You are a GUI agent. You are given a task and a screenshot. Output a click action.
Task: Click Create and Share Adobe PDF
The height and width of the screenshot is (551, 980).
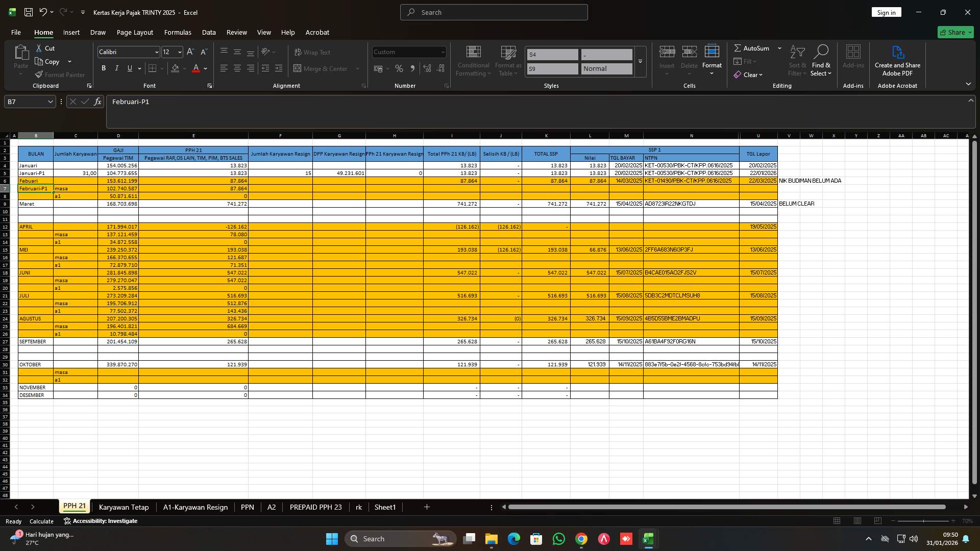point(897,60)
